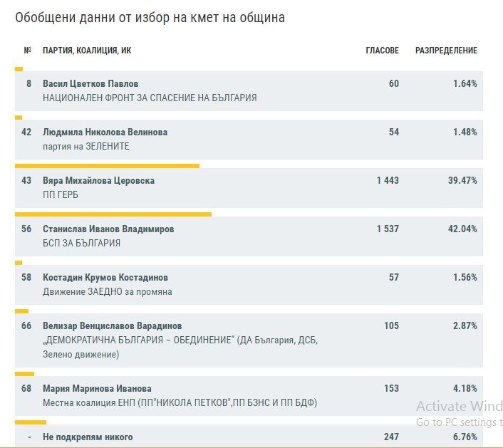
Task: Click the № column header
Action: tap(28, 51)
